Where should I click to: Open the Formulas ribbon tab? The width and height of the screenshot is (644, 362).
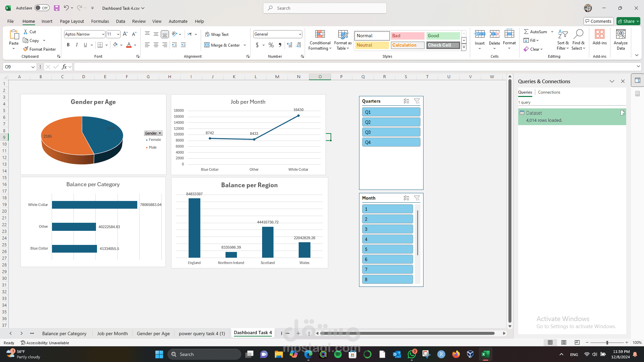100,21
